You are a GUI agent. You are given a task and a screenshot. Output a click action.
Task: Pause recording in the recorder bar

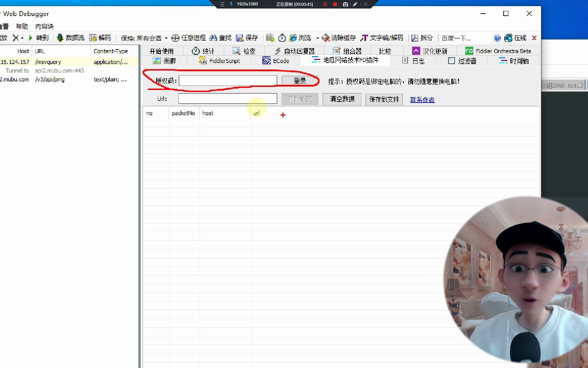point(325,4)
